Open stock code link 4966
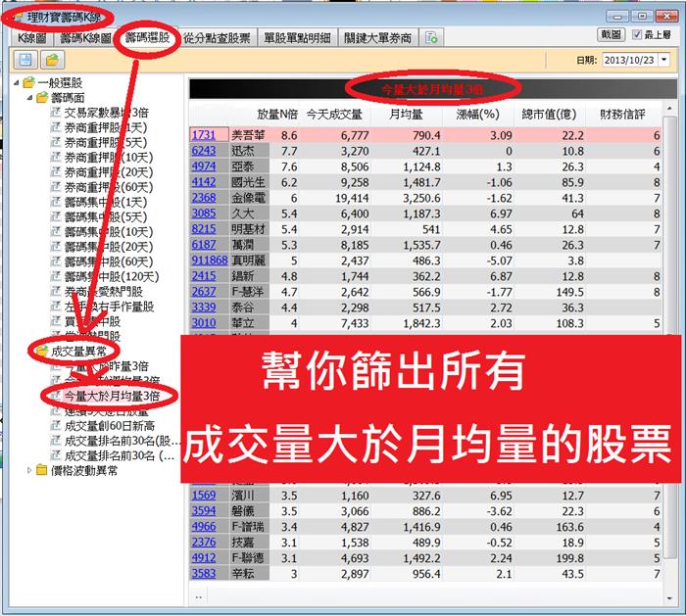 point(204,526)
